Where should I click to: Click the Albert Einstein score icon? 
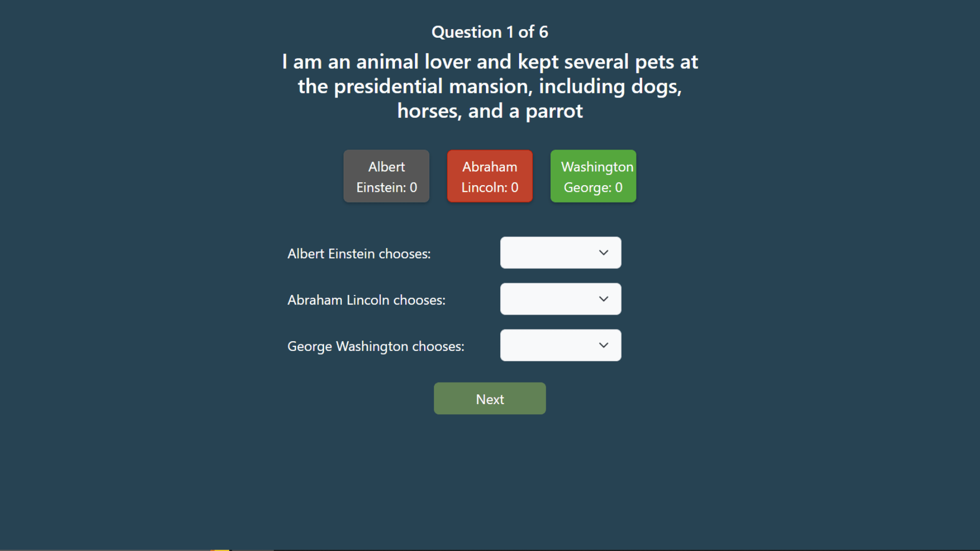coord(386,176)
